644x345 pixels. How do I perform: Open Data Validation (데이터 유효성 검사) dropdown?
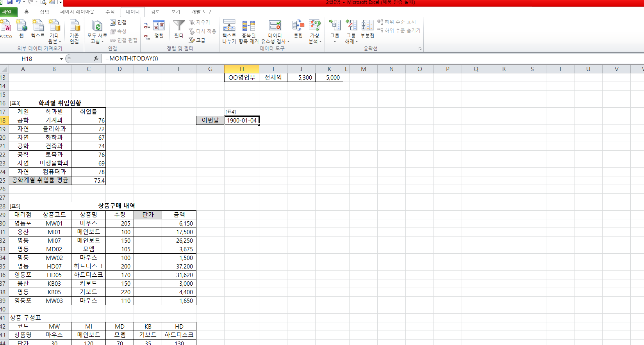pyautogui.click(x=288, y=42)
